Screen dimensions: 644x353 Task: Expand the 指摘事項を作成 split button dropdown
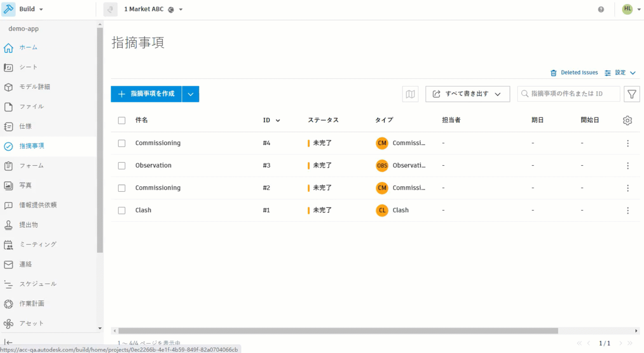[190, 94]
